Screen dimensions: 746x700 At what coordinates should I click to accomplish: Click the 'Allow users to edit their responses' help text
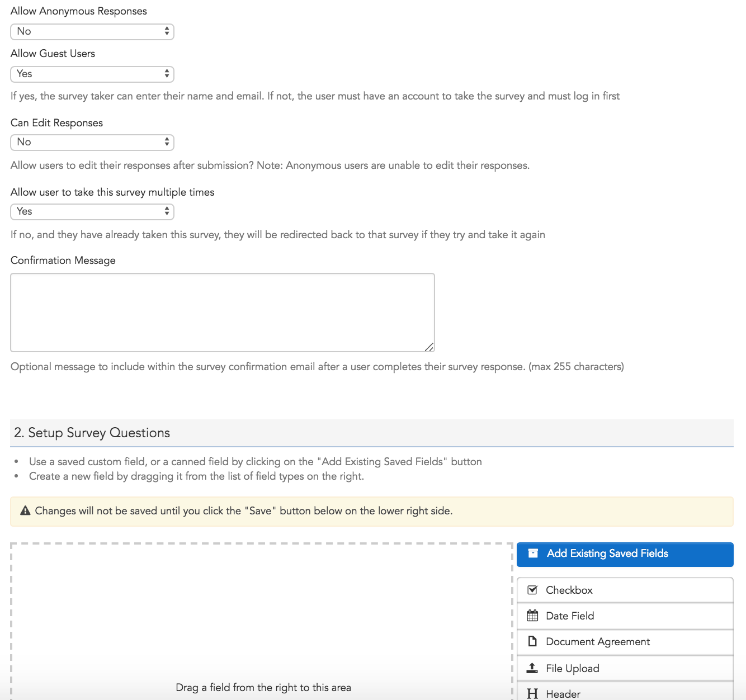[x=270, y=165]
